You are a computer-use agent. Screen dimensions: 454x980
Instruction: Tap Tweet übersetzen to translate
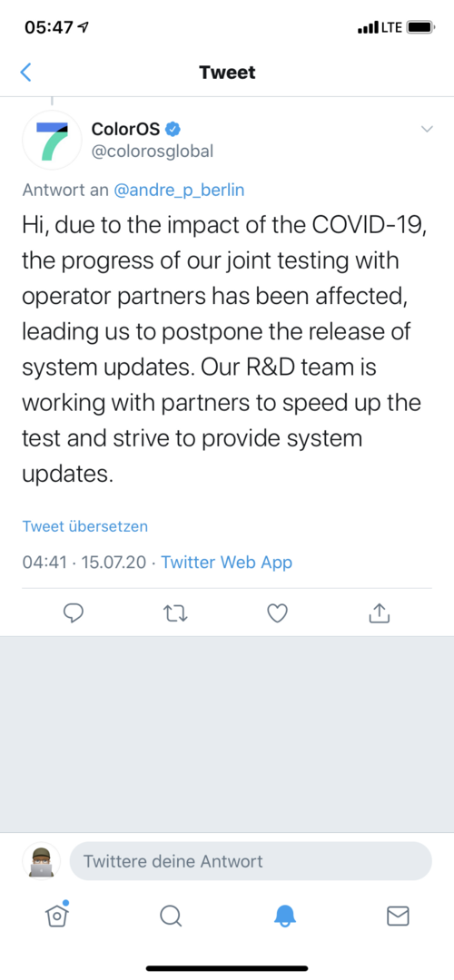[x=85, y=526]
